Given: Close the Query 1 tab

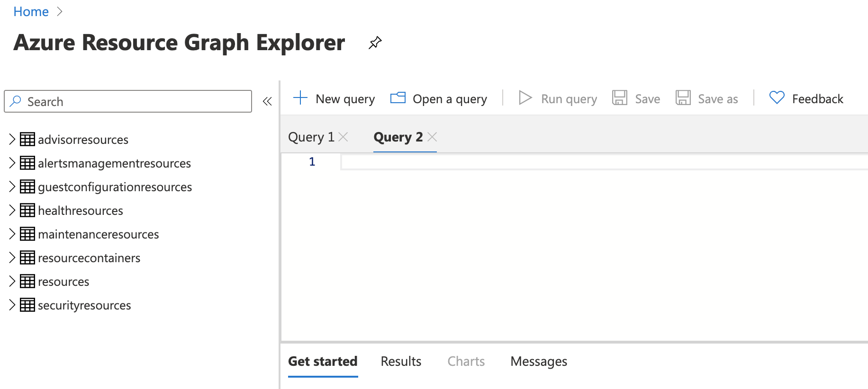Looking at the screenshot, I should coord(344,137).
